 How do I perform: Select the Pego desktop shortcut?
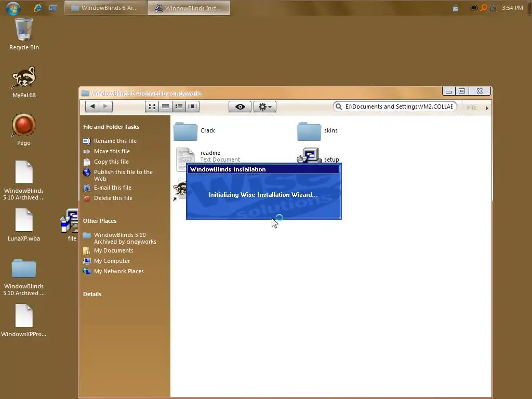[x=24, y=129]
